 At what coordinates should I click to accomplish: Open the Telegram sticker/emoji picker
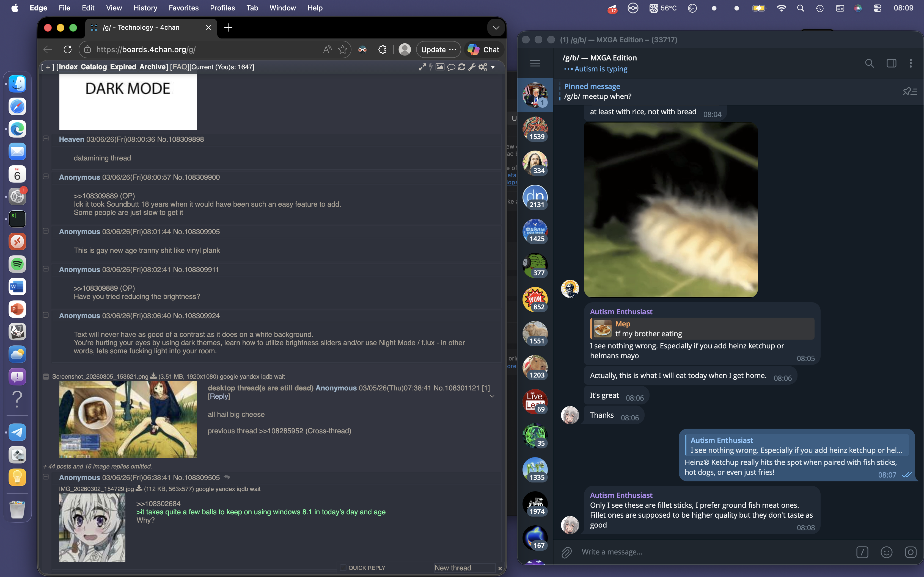click(886, 552)
